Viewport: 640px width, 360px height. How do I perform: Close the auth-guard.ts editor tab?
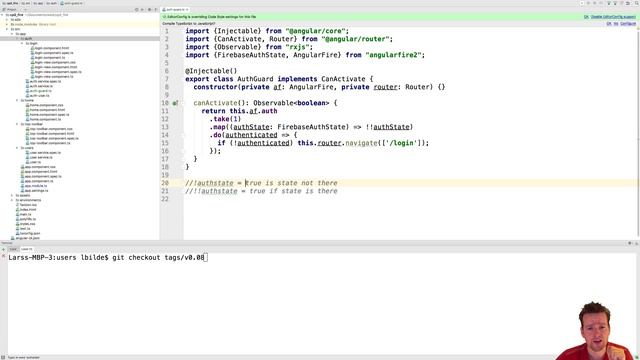pos(187,9)
